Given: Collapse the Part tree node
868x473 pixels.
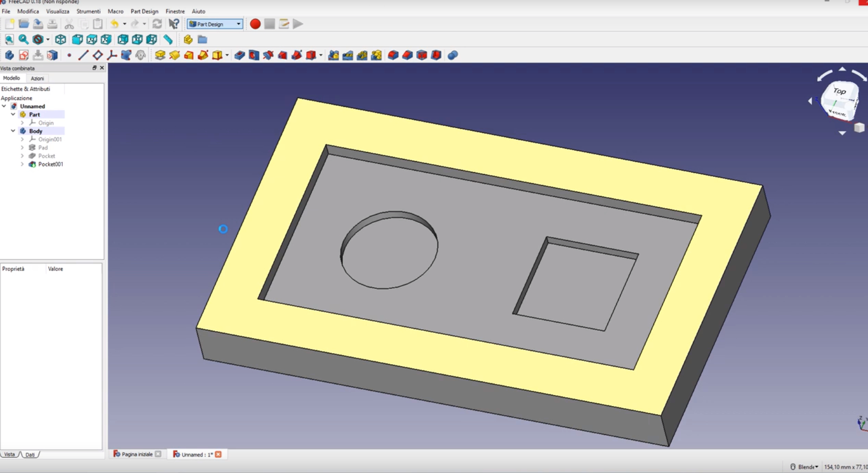Looking at the screenshot, I should click(x=13, y=115).
